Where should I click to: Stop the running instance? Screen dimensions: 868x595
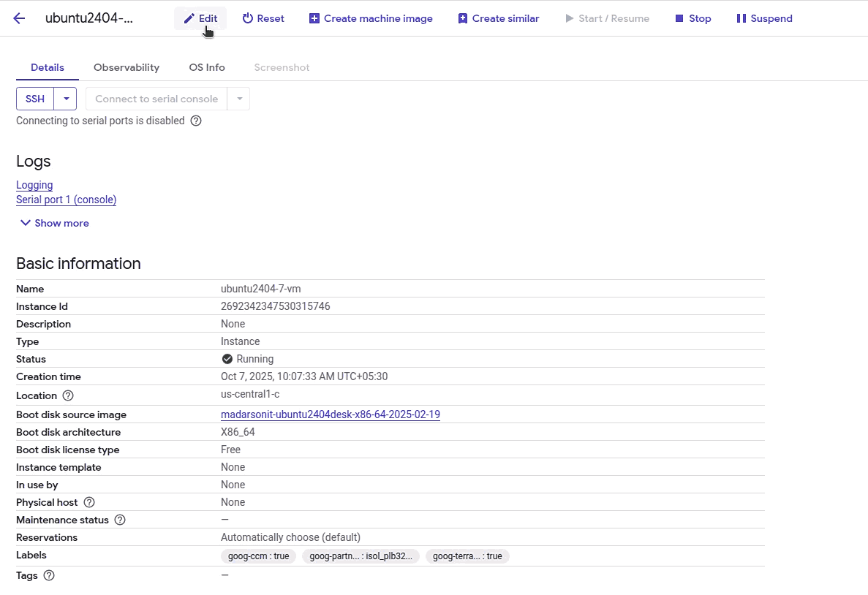[692, 18]
